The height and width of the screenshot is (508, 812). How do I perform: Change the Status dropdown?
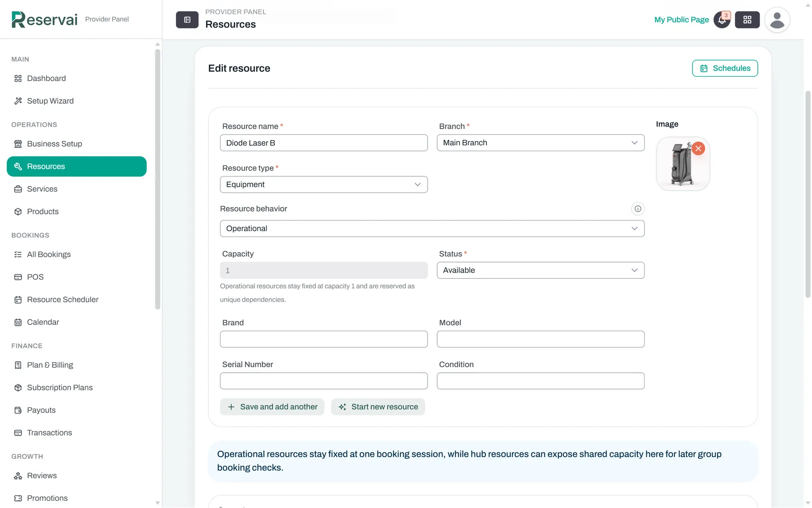pyautogui.click(x=540, y=270)
